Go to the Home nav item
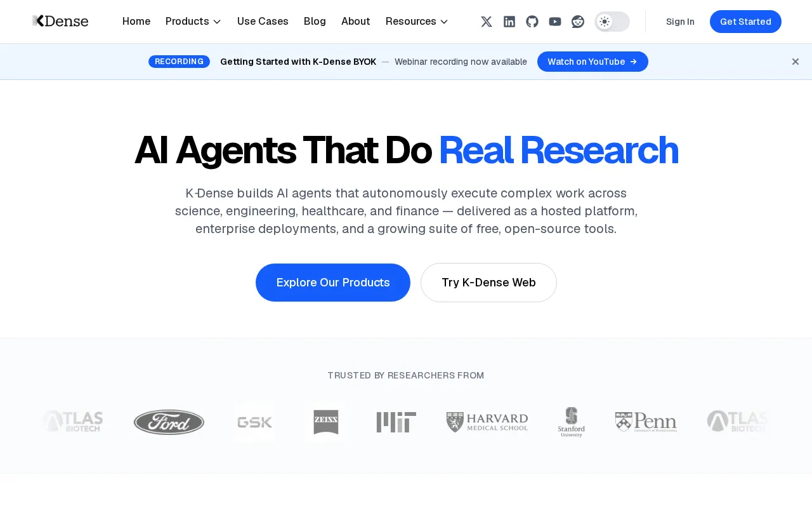Image resolution: width=812 pixels, height=508 pixels. click(x=136, y=22)
